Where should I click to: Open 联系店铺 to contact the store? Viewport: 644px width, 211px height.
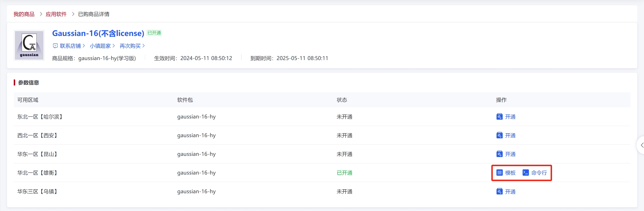tap(70, 46)
